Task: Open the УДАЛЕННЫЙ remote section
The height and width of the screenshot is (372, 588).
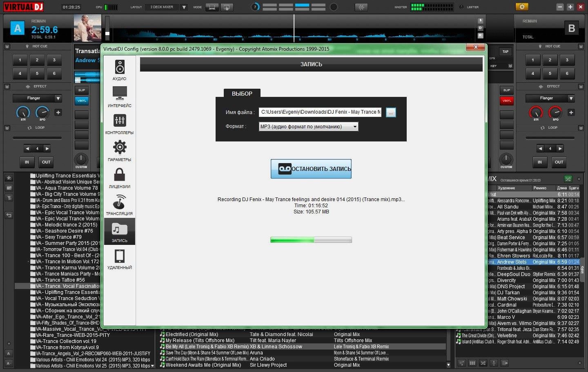Action: tap(119, 259)
